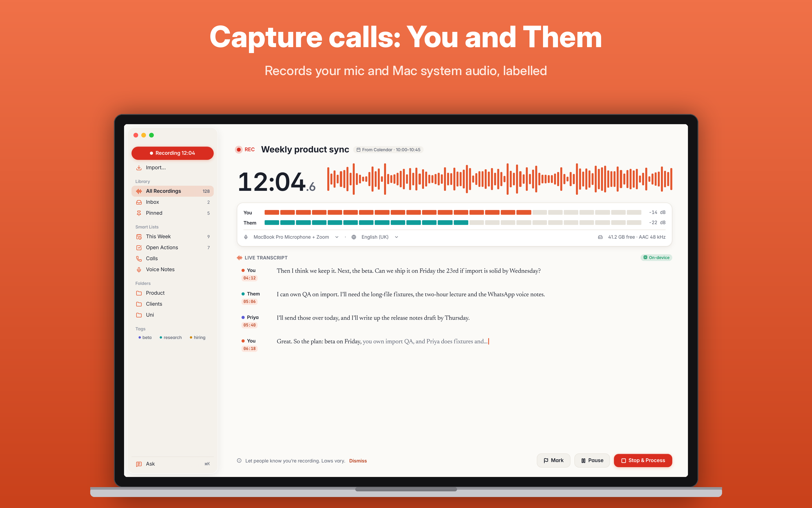Click the Open Actions checkbox icon
The height and width of the screenshot is (508, 812).
139,248
